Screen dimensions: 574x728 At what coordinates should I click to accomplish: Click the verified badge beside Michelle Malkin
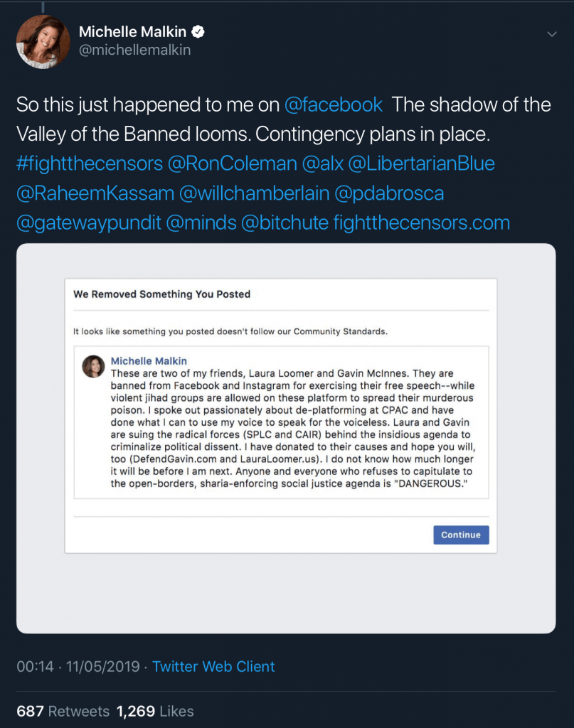201,32
